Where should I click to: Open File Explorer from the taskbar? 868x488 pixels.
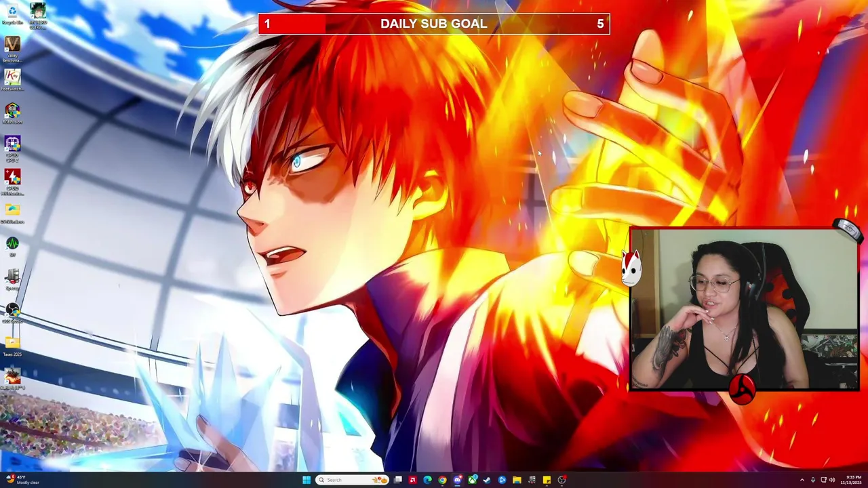tap(517, 480)
